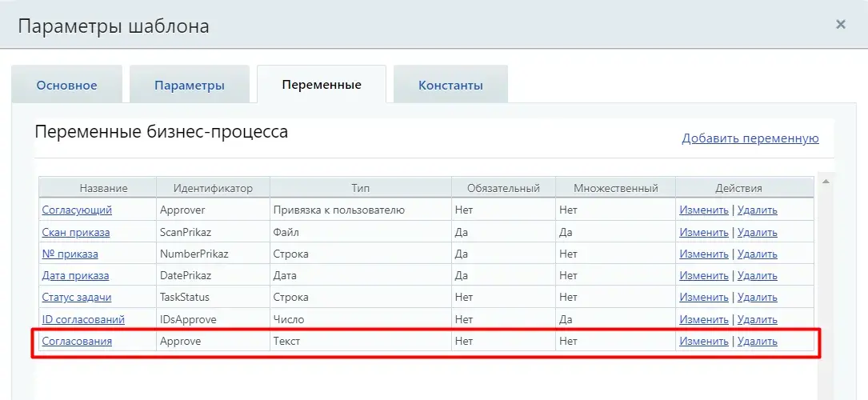This screenshot has width=868, height=400.
Task: Open the Согласующий variable link
Action: click(x=77, y=210)
